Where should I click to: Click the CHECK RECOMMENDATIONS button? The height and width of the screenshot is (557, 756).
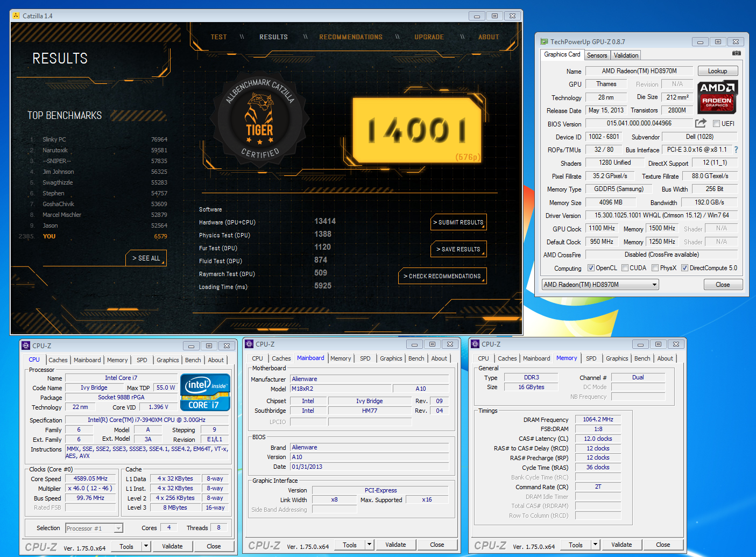pos(442,276)
